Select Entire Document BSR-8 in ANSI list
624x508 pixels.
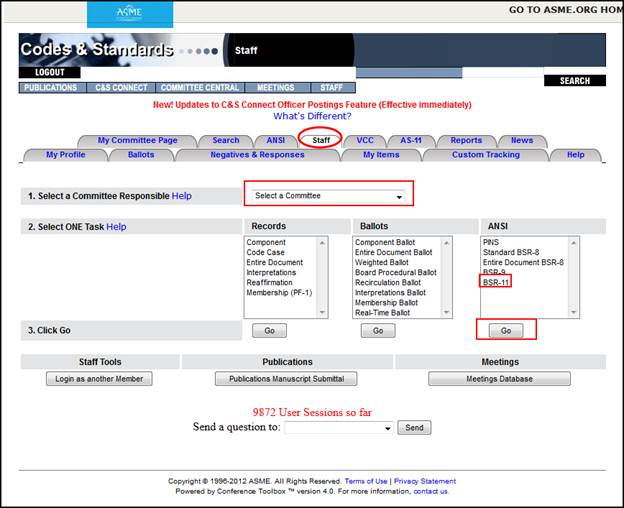pos(523,263)
